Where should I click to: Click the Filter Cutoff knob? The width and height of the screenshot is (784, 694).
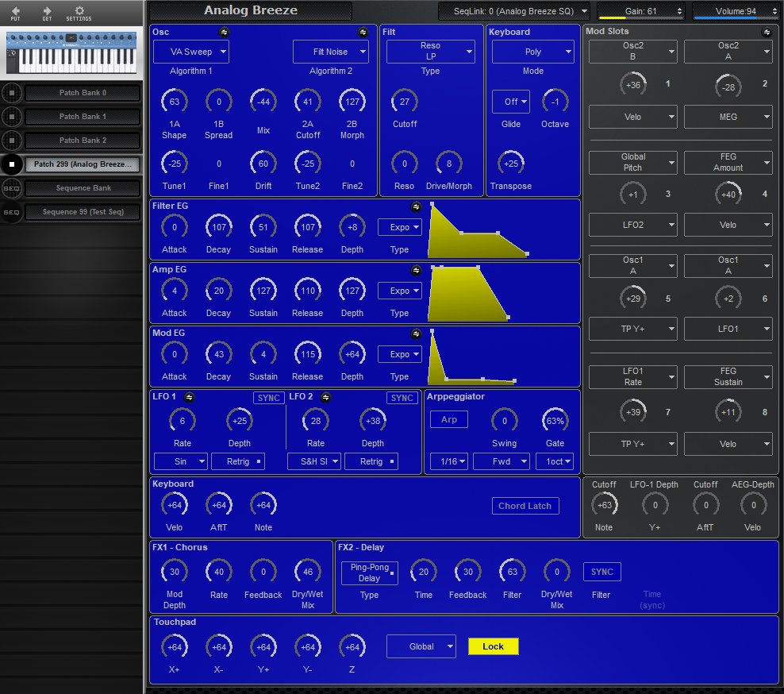click(405, 102)
